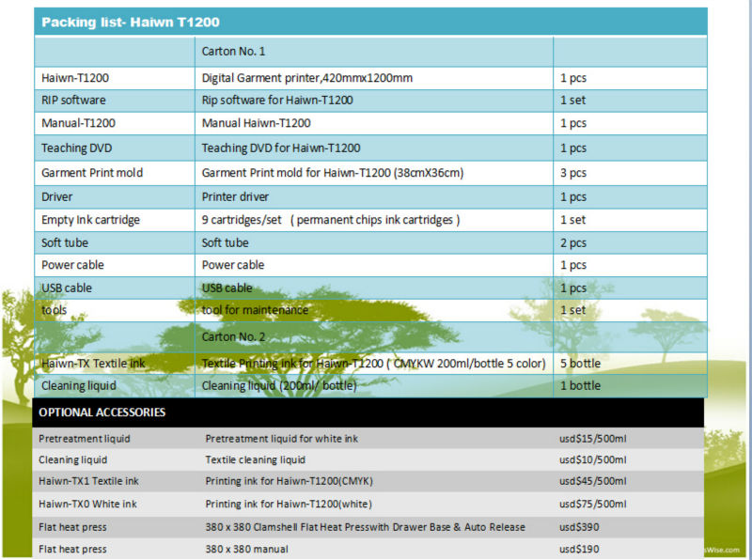Select the '2 pcs' quantity for Soft tube

573,243
